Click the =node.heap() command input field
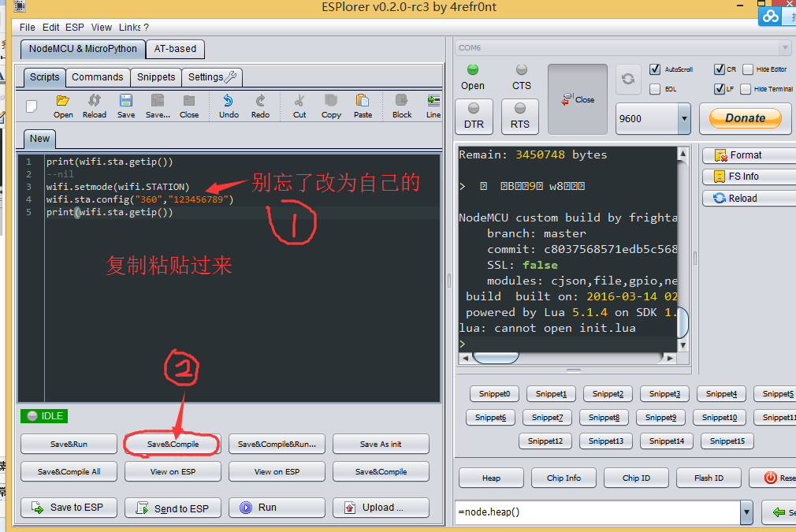Image resolution: width=796 pixels, height=532 pixels. 598,512
